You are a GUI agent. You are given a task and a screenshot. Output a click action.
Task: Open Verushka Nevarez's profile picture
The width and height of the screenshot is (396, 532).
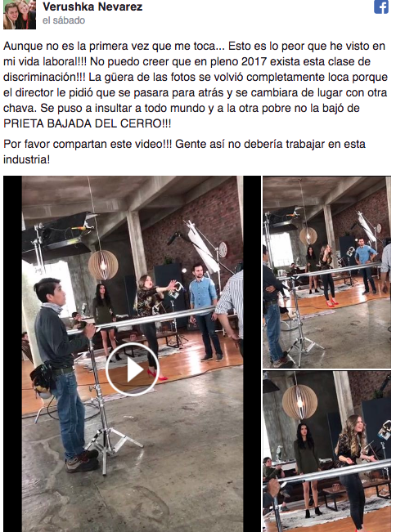[20, 15]
